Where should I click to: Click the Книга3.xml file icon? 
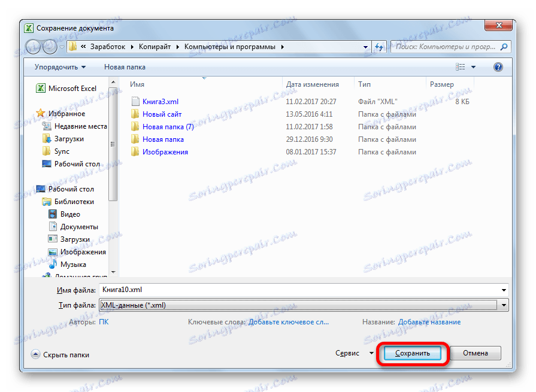(135, 101)
